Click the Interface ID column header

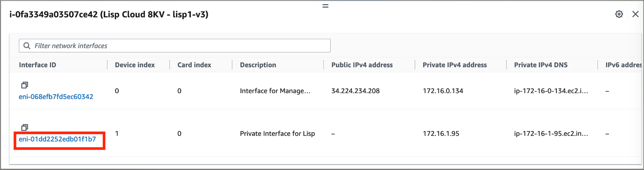[x=38, y=65]
